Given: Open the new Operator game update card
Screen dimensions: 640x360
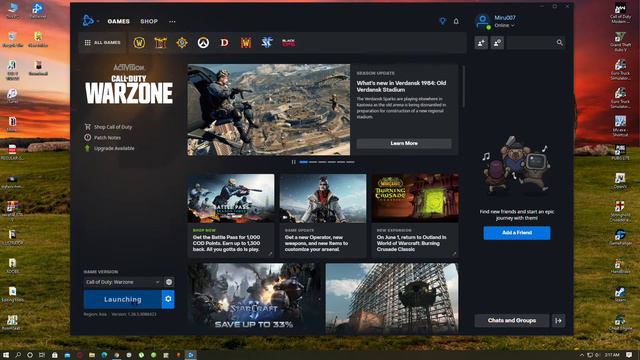Looking at the screenshot, I should point(323,215).
